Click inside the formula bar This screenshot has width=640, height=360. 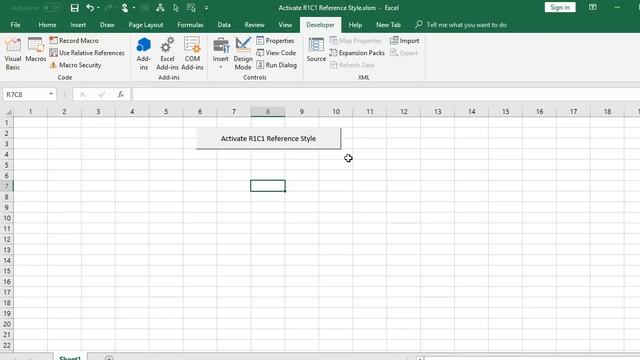(x=386, y=95)
